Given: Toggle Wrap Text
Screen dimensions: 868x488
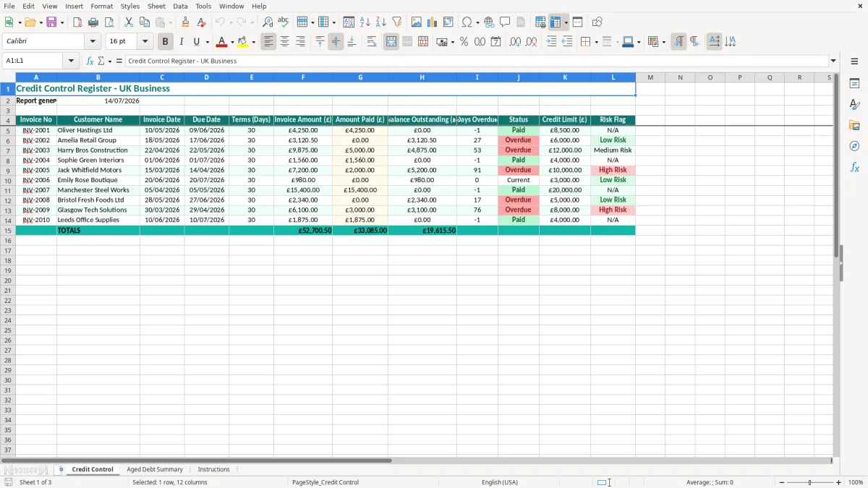Looking at the screenshot, I should click(372, 42).
